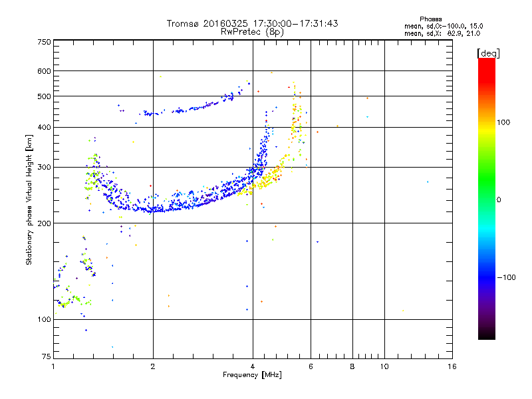
Task: Click the x-axis tick label '2'
Action: [x=153, y=366]
